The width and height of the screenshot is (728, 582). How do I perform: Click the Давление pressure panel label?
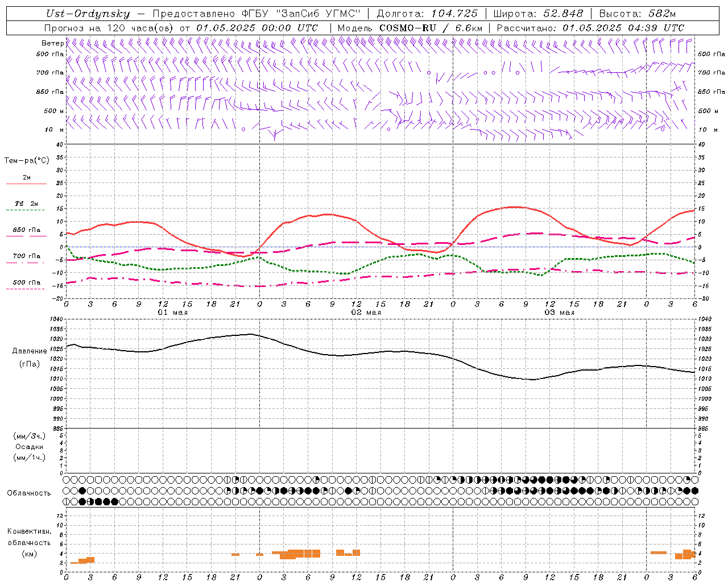point(30,351)
